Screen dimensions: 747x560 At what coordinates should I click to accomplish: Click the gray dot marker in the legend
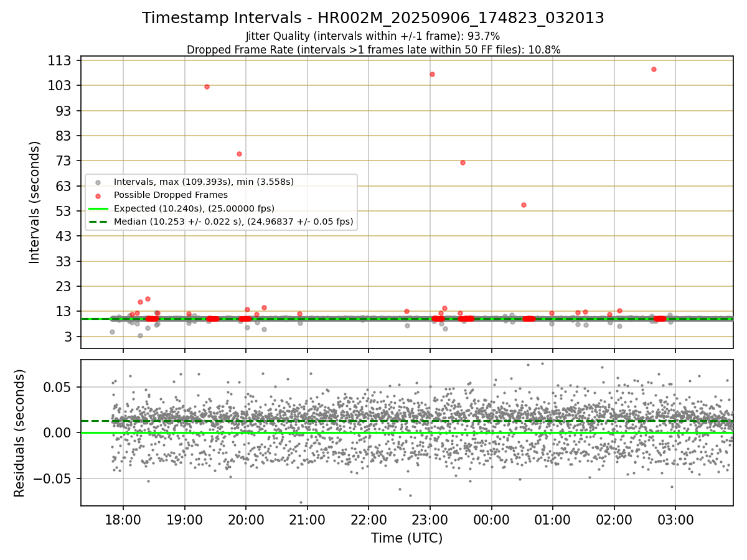[x=98, y=182]
